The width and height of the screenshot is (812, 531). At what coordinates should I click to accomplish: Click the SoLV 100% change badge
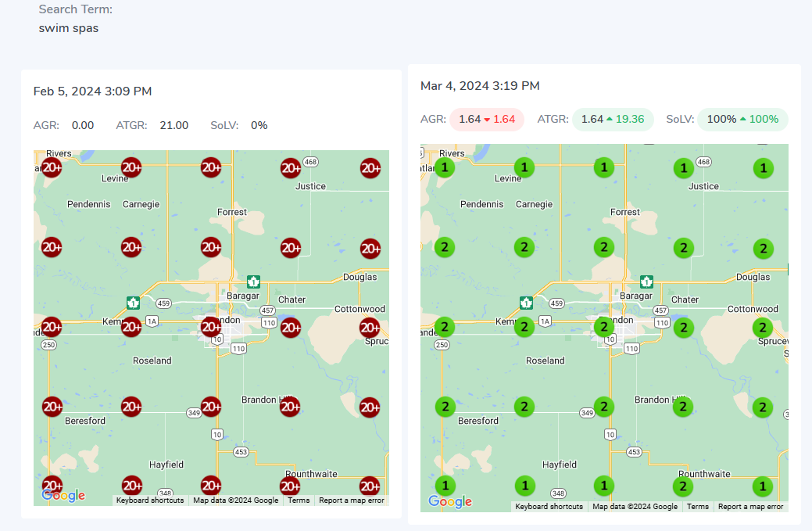tap(742, 120)
